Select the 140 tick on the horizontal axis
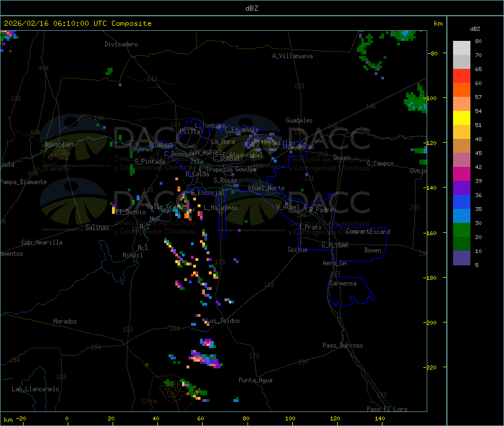 pyautogui.click(x=380, y=418)
